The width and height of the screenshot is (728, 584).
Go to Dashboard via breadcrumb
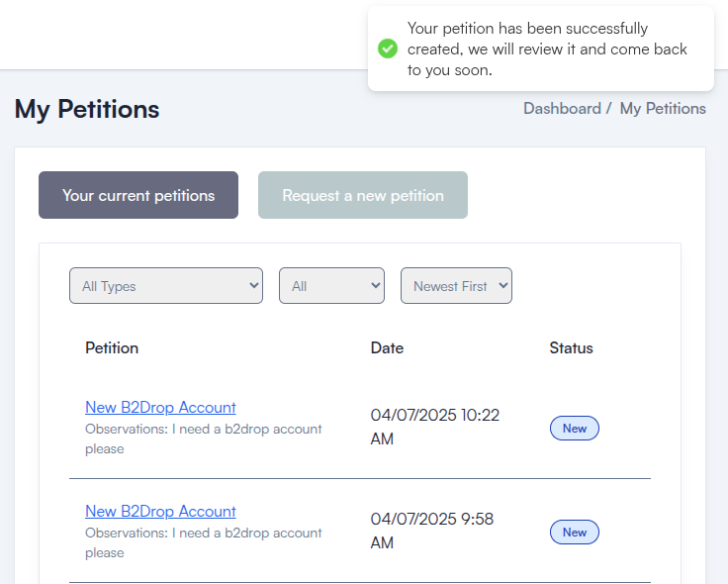[x=562, y=108]
